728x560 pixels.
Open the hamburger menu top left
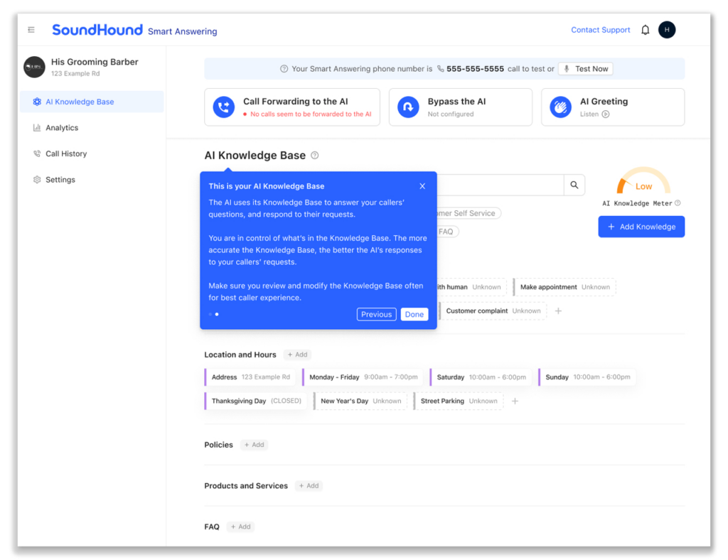pyautogui.click(x=30, y=30)
